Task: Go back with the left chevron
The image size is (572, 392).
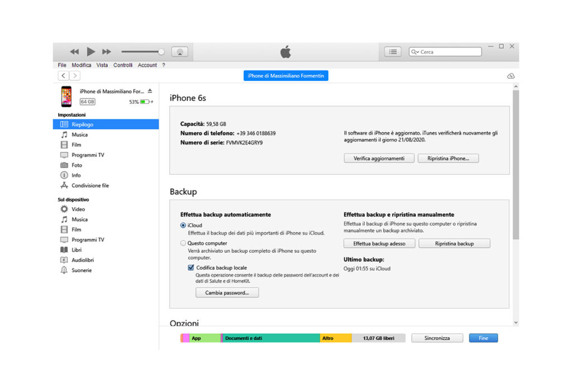Action: click(64, 75)
